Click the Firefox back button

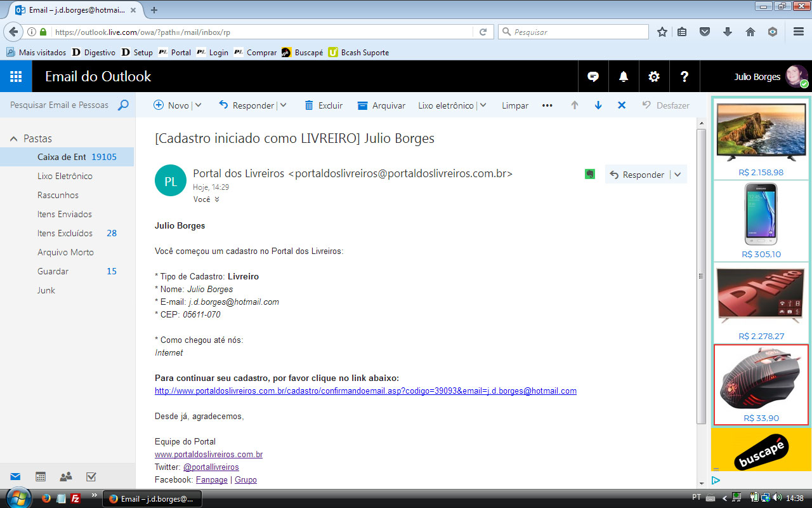pos(13,32)
